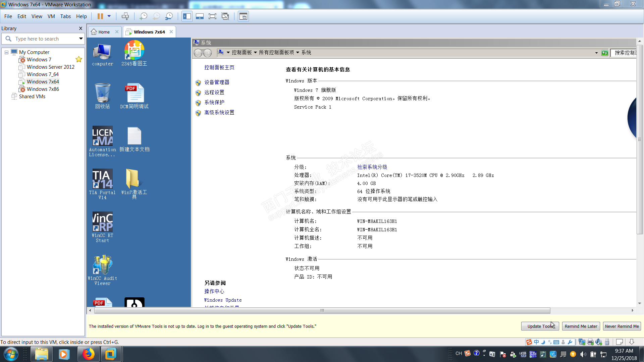
Task: Toggle Unity mode icon
Action: coord(225,16)
